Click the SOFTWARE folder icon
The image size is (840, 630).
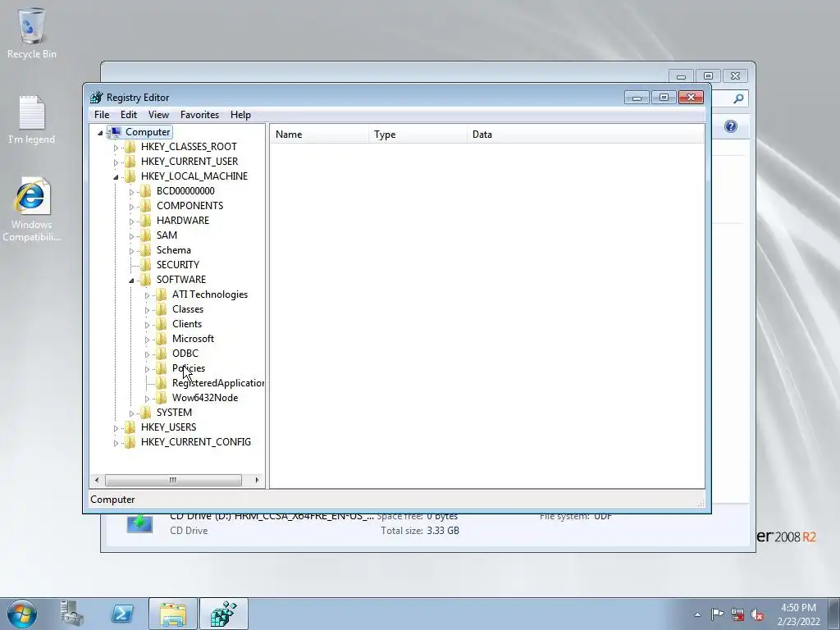pyautogui.click(x=146, y=280)
